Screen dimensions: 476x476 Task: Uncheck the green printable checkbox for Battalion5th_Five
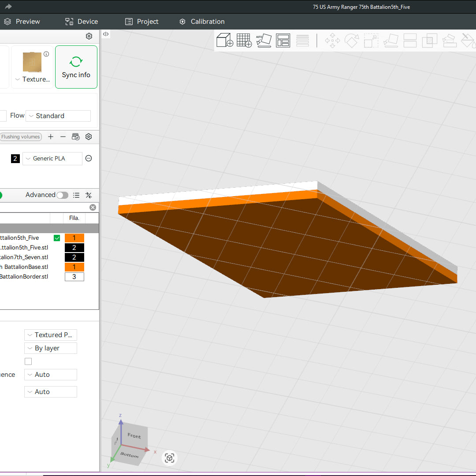(x=57, y=238)
